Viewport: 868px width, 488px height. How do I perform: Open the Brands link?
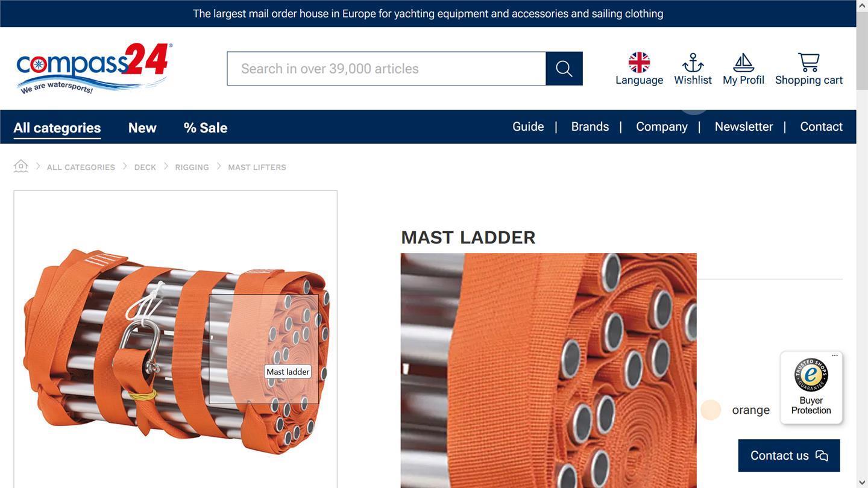click(x=590, y=127)
